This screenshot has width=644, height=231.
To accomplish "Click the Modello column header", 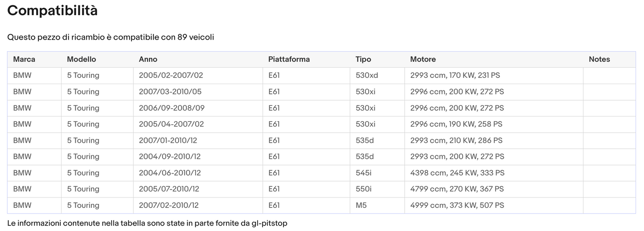I will [81, 59].
